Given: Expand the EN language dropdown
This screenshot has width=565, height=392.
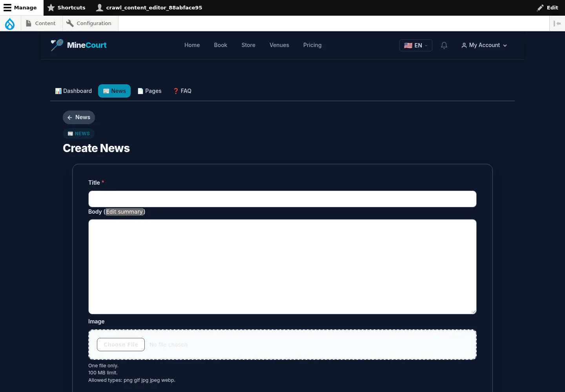Looking at the screenshot, I should tap(416, 45).
